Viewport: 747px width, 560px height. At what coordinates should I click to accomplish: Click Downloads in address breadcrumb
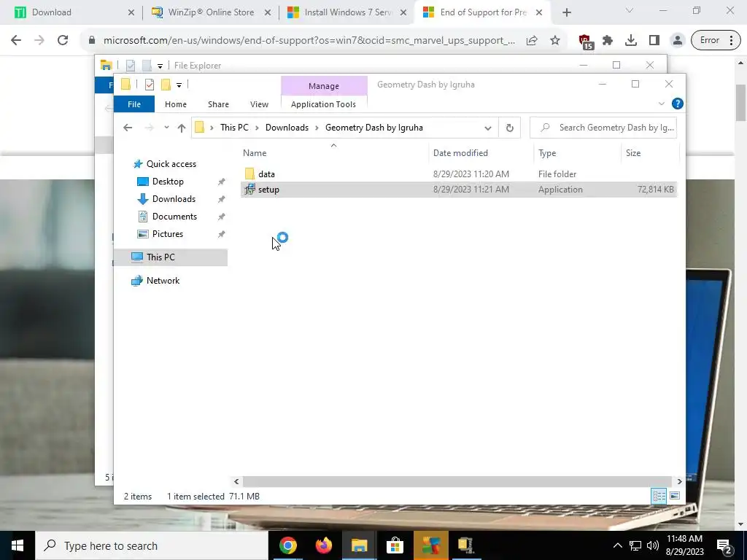(287, 128)
